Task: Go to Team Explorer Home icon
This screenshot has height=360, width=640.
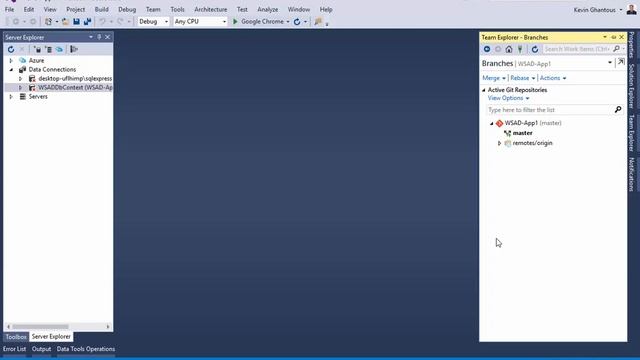Action: click(509, 49)
